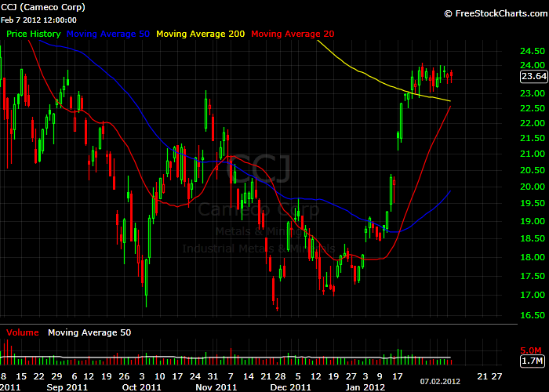The image size is (549, 392).
Task: Click the volume pane Moving Average 50 label
Action: [x=89, y=332]
